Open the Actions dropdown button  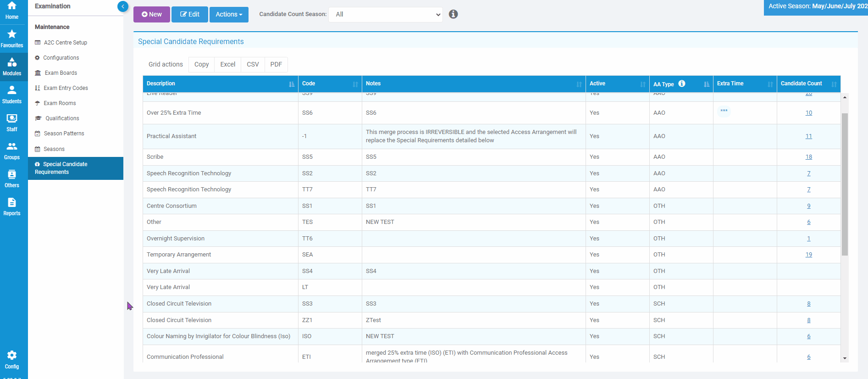click(x=229, y=14)
